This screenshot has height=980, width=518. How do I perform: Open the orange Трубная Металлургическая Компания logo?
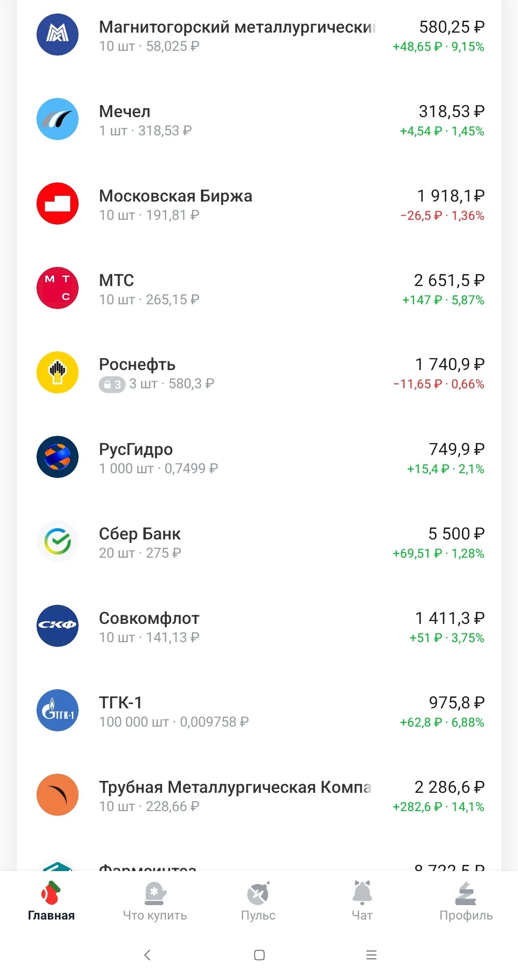[58, 795]
